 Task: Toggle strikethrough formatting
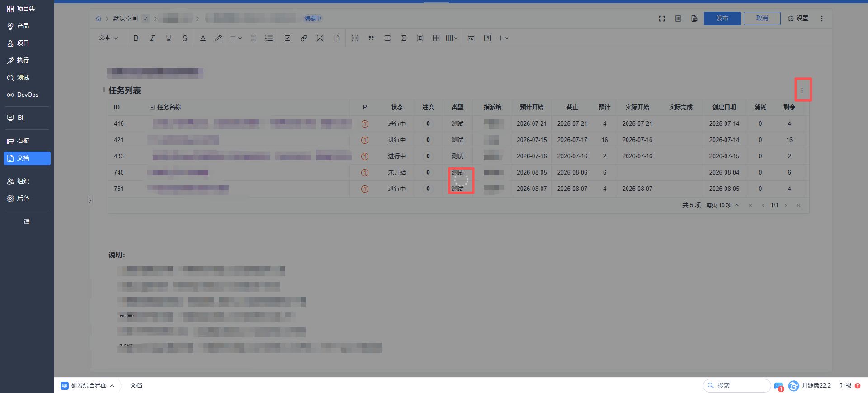pos(185,38)
